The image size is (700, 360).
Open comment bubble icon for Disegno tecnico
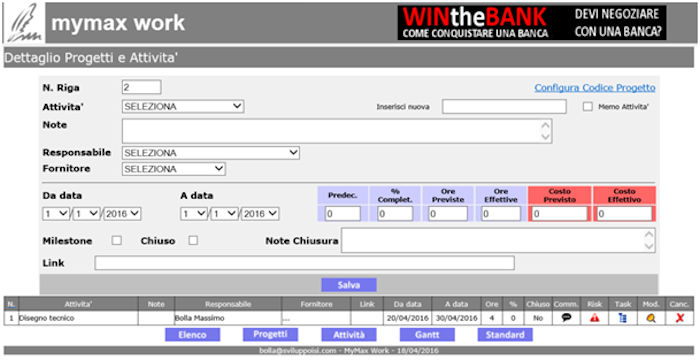[x=566, y=318]
